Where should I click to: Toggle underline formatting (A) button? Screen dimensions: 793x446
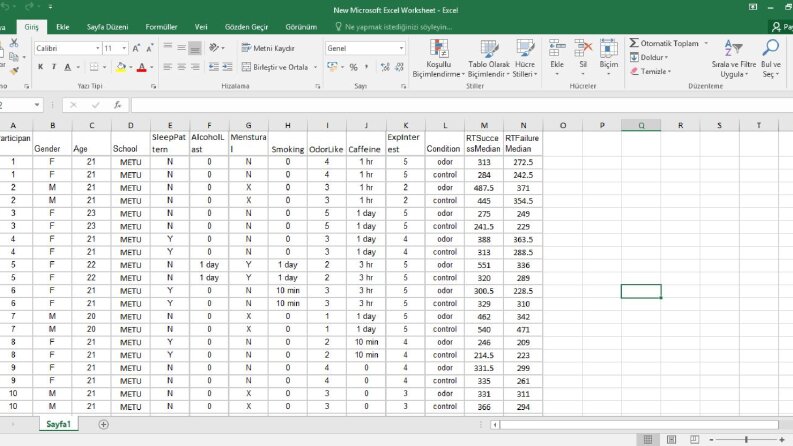(x=67, y=67)
